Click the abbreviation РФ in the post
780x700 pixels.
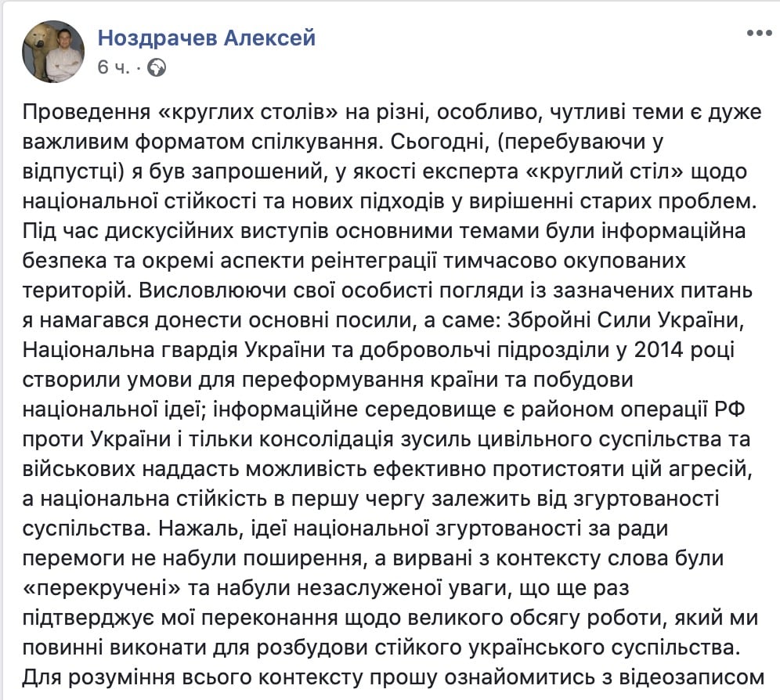pos(730,410)
